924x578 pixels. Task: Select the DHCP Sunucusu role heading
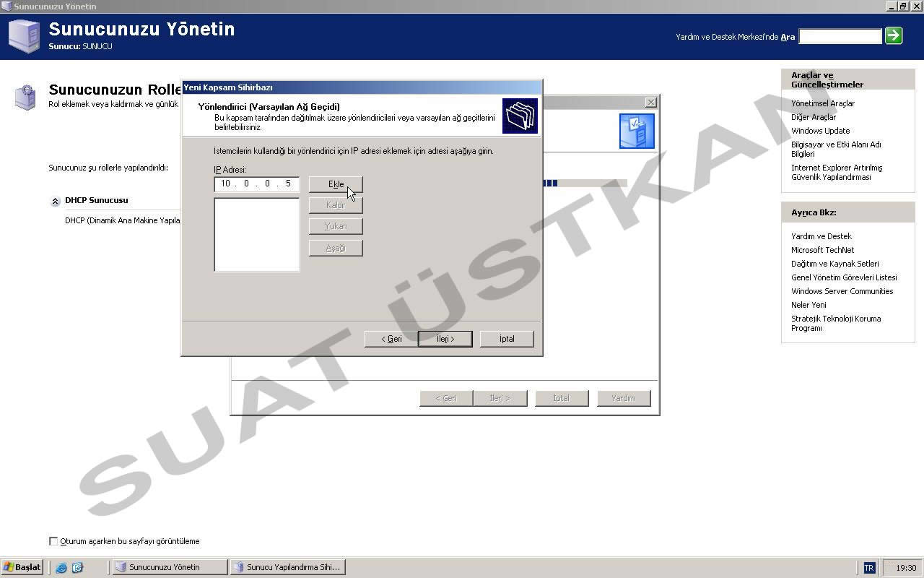[97, 200]
